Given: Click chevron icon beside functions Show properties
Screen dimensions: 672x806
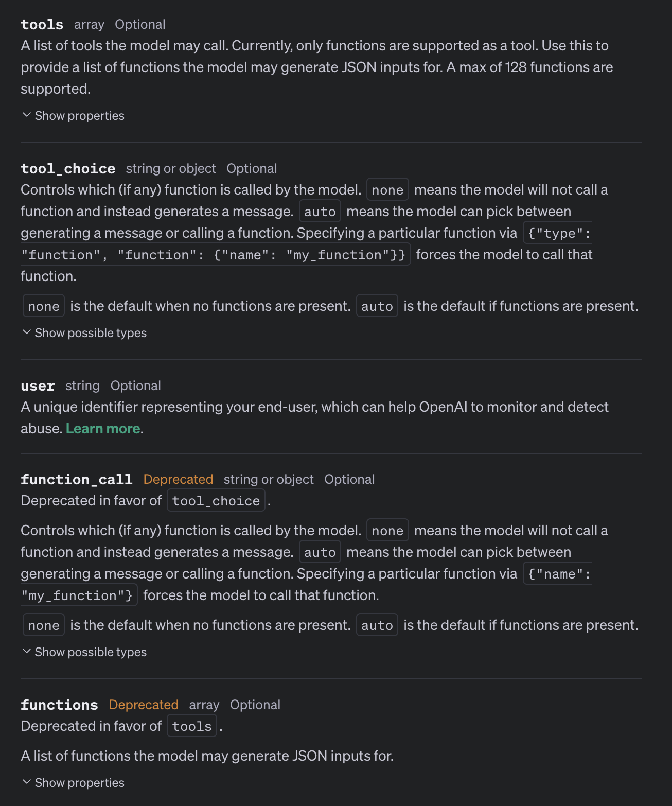Looking at the screenshot, I should pos(27,782).
